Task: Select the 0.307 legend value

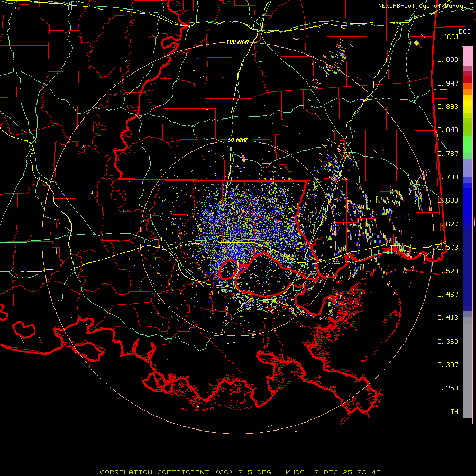Action: (x=448, y=365)
